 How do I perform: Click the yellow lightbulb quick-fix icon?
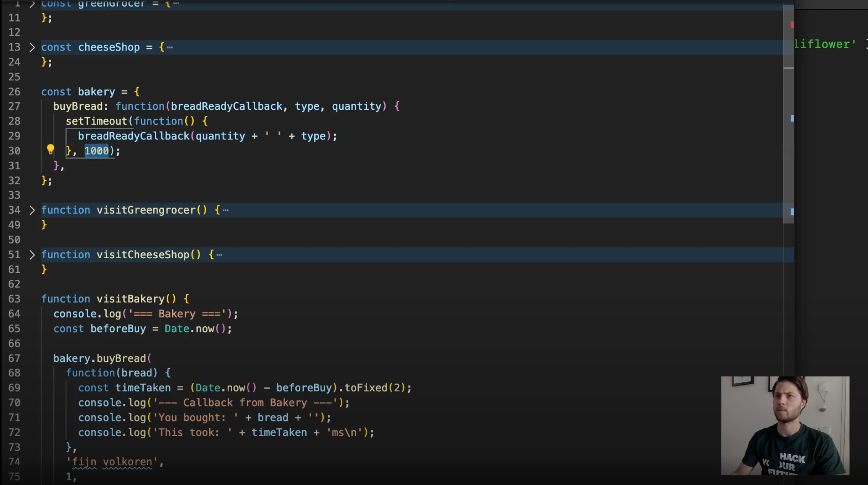(x=50, y=149)
